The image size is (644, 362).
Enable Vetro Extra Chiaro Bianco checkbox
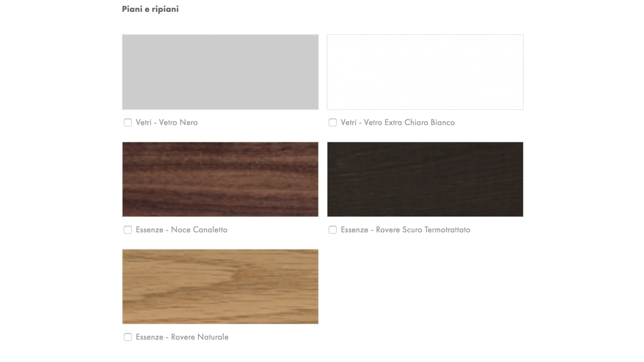(333, 122)
